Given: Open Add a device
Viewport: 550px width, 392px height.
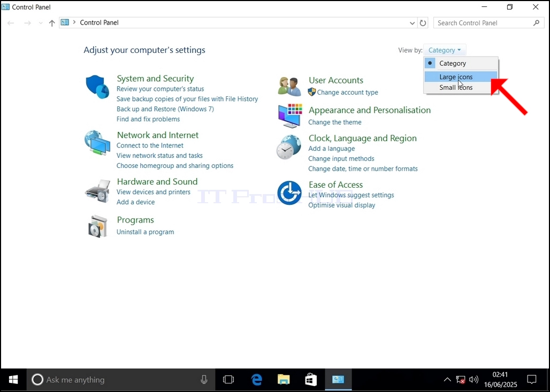Looking at the screenshot, I should (135, 202).
